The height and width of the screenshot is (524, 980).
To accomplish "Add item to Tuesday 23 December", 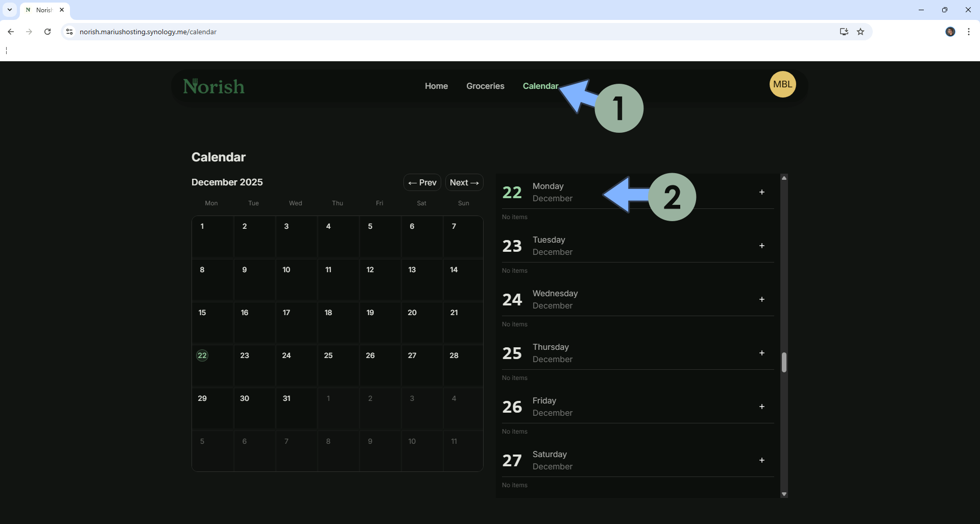I will 761,246.
